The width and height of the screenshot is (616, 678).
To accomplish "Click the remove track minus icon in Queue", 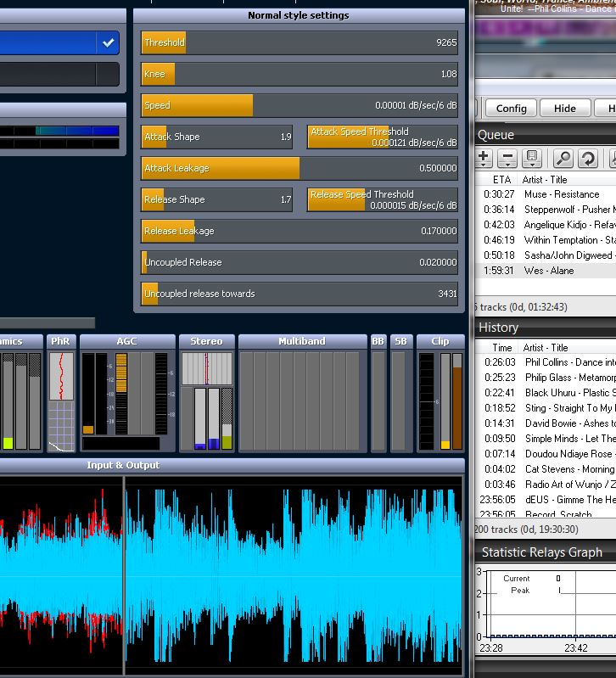I will click(507, 156).
